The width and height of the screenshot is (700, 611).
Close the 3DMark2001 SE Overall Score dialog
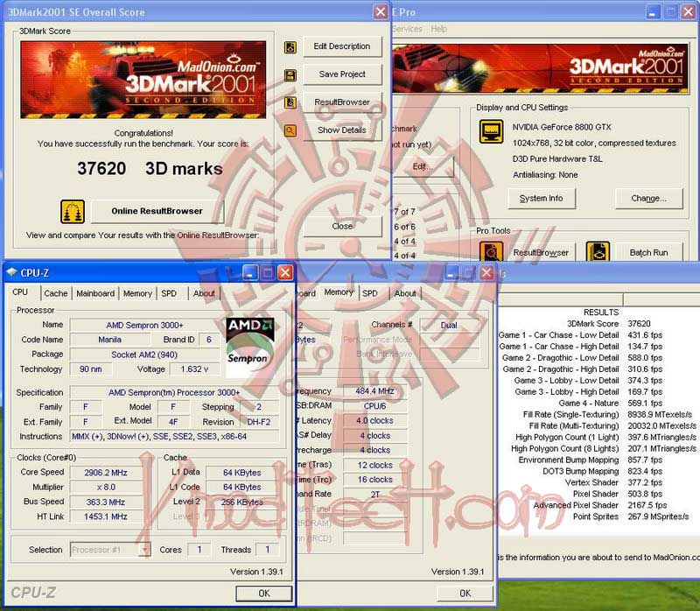click(x=381, y=11)
